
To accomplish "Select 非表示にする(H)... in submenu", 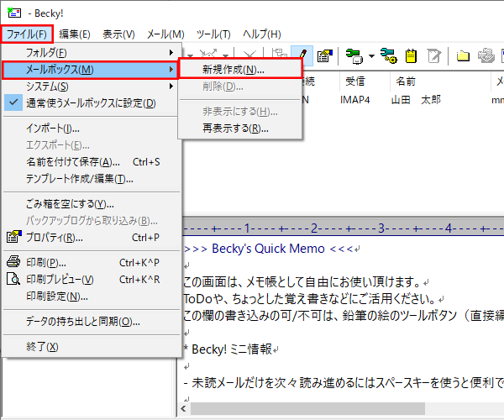I will (240, 112).
